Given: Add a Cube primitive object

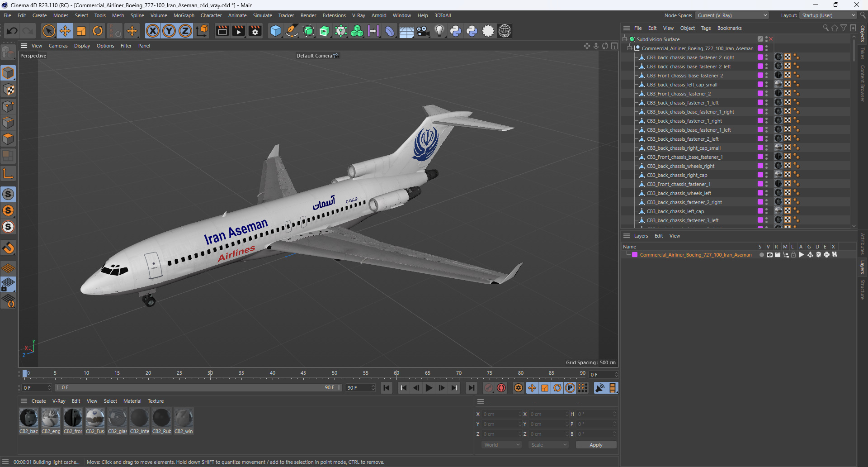Looking at the screenshot, I should (x=275, y=31).
